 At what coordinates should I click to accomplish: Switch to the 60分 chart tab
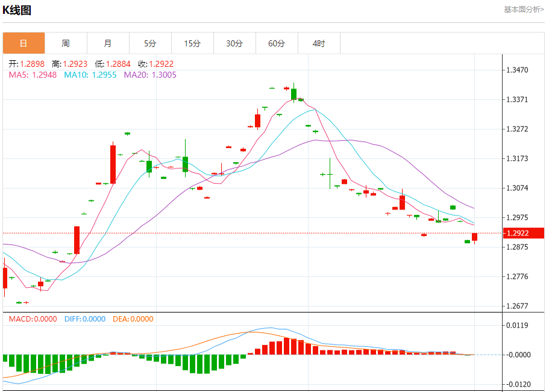277,43
